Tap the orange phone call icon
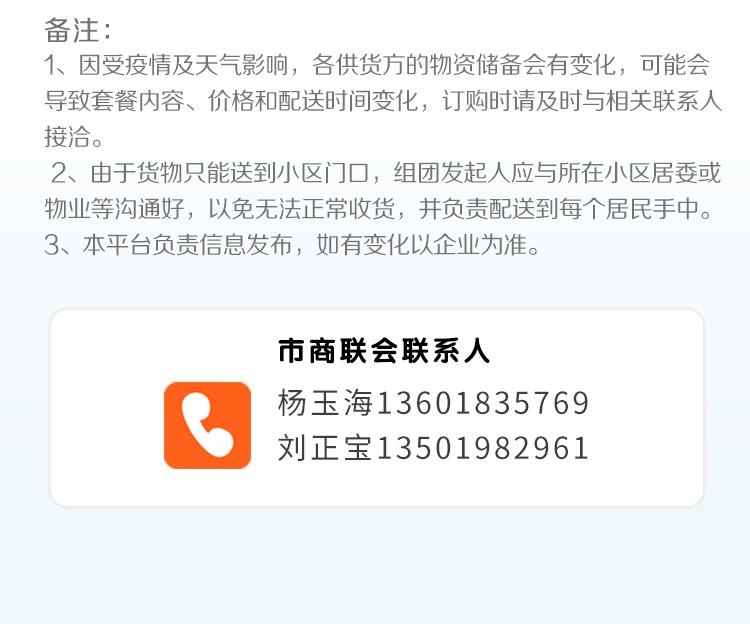 pos(207,425)
